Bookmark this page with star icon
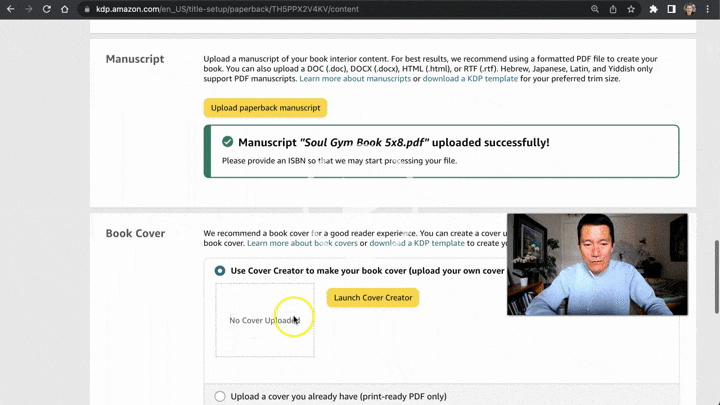The image size is (720, 405). pyautogui.click(x=631, y=9)
